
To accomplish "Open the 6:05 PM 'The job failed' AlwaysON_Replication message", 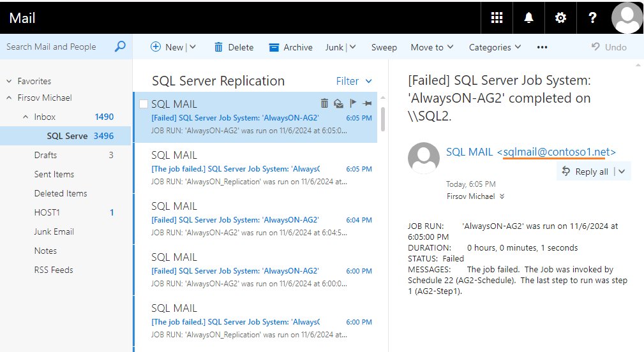I will [255, 168].
